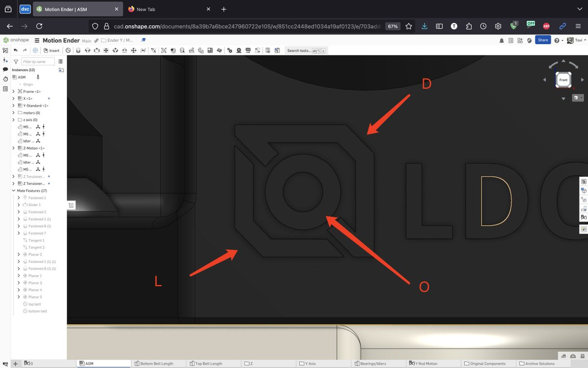This screenshot has width=588, height=368.
Task: Select the top belt feature
Action: [x=34, y=304]
